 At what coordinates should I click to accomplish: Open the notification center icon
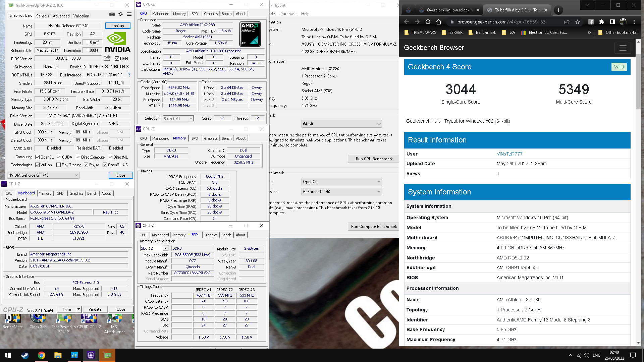(x=633, y=355)
